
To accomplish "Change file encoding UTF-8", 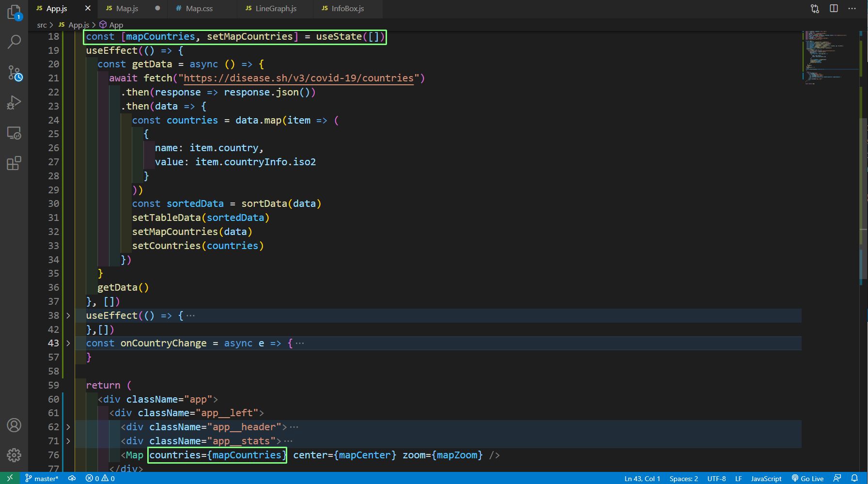I will pyautogui.click(x=716, y=478).
